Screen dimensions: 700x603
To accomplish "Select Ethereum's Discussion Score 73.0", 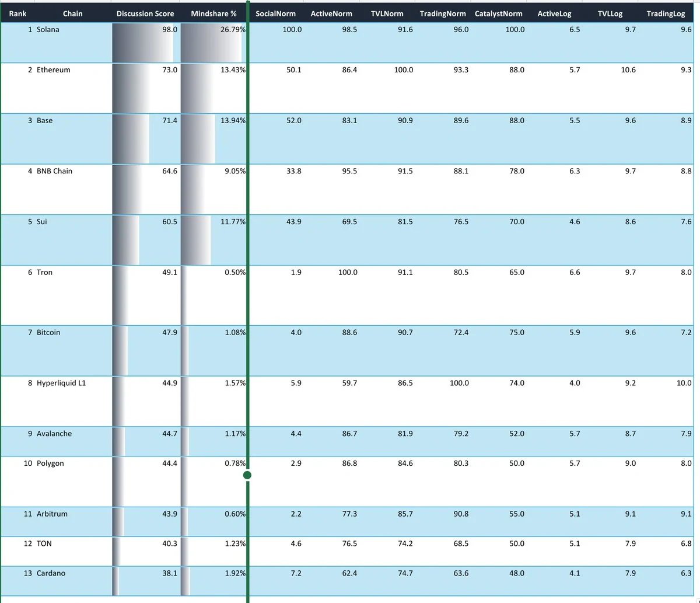I will point(170,69).
